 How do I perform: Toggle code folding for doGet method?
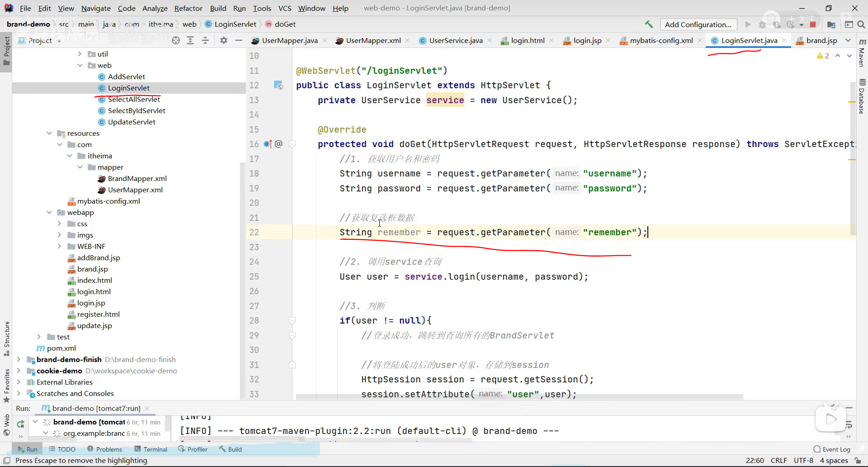click(292, 144)
